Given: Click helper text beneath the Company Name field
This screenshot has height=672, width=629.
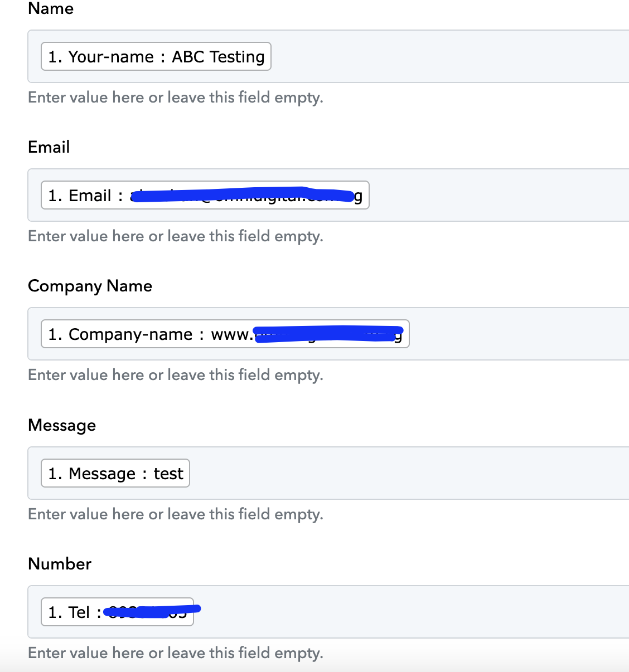Looking at the screenshot, I should pyautogui.click(x=176, y=375).
